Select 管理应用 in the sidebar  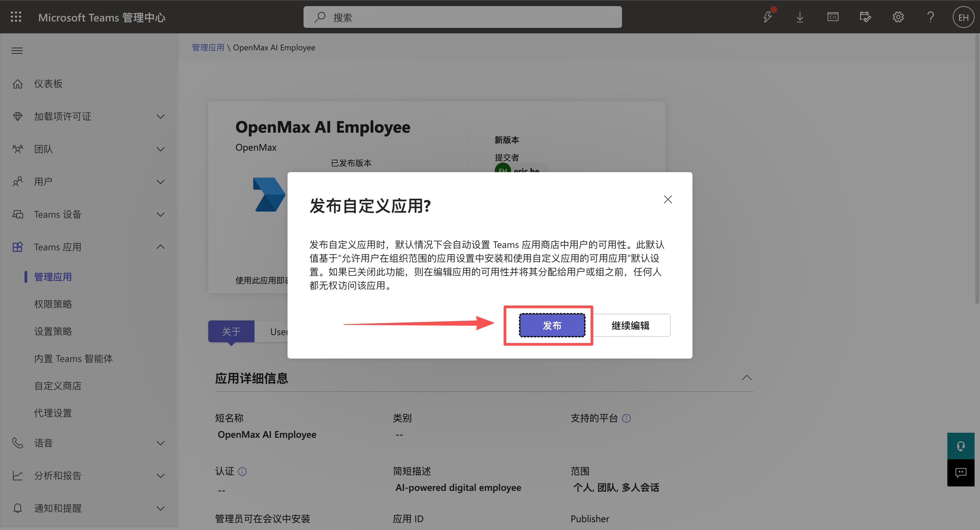tap(53, 277)
